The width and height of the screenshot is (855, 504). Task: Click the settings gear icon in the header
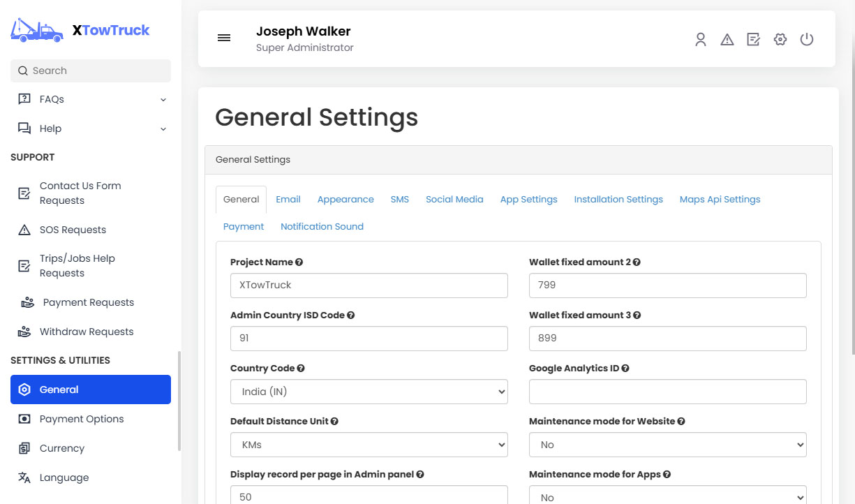click(780, 40)
